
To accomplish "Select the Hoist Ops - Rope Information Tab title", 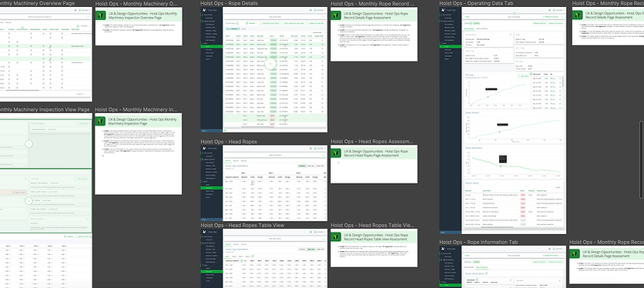I will pos(478,243).
